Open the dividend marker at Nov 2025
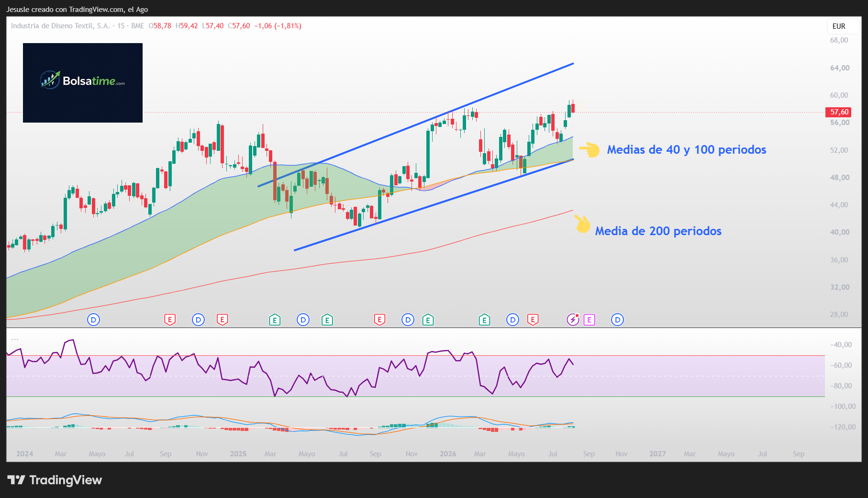Viewport: 868px width, 498px height. pos(408,320)
